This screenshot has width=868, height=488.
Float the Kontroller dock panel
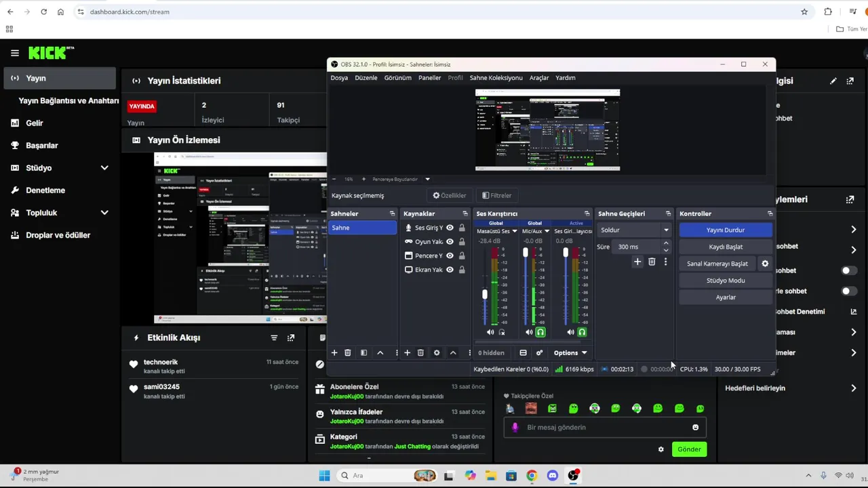[770, 213]
